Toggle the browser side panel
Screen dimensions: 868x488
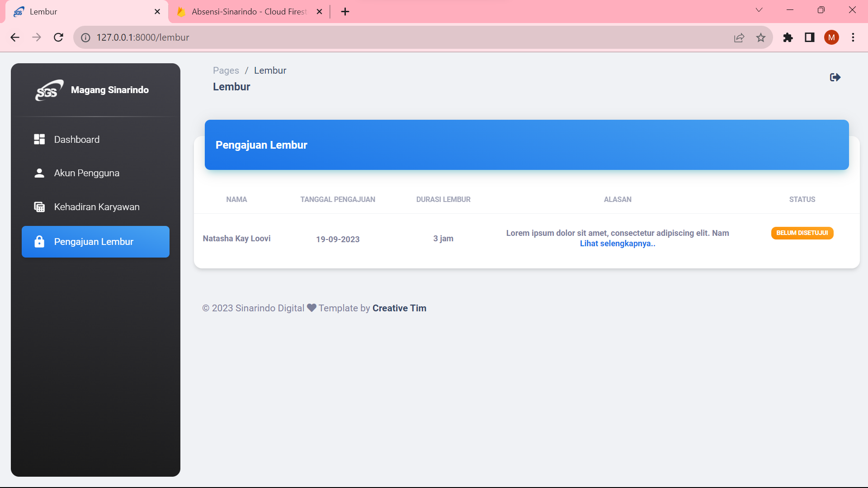[810, 38]
